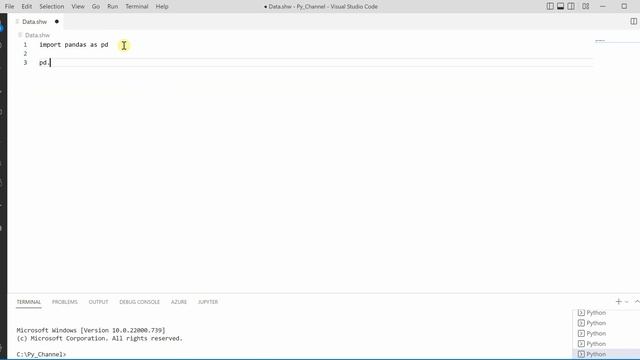The height and width of the screenshot is (360, 640).
Task: Open the Terminal menu
Action: [x=137, y=7]
